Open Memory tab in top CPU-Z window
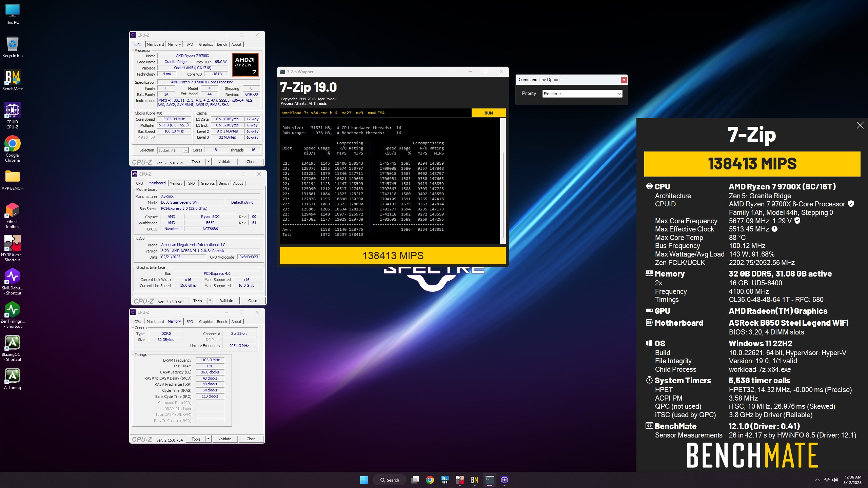 point(174,44)
